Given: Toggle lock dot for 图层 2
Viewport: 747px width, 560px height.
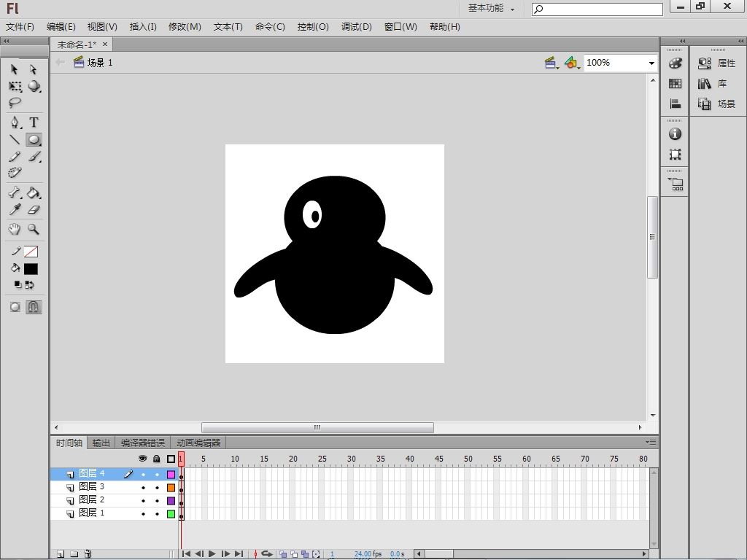Looking at the screenshot, I should point(157,501).
